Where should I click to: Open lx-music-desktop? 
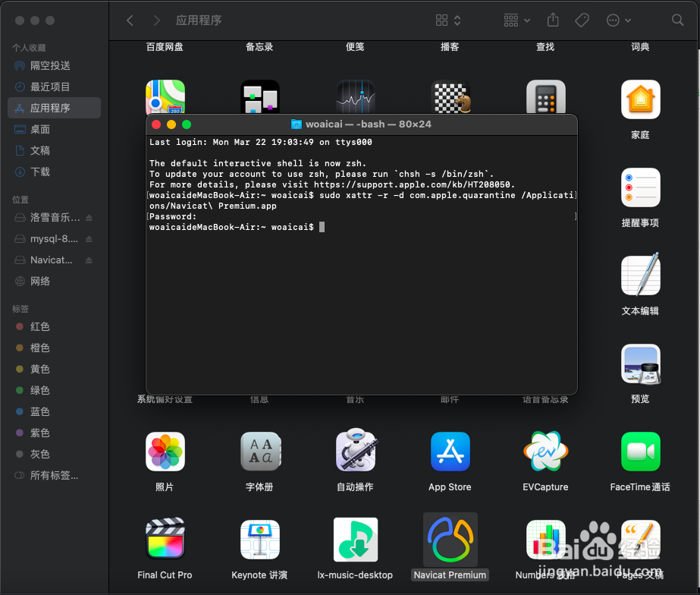pos(355,539)
